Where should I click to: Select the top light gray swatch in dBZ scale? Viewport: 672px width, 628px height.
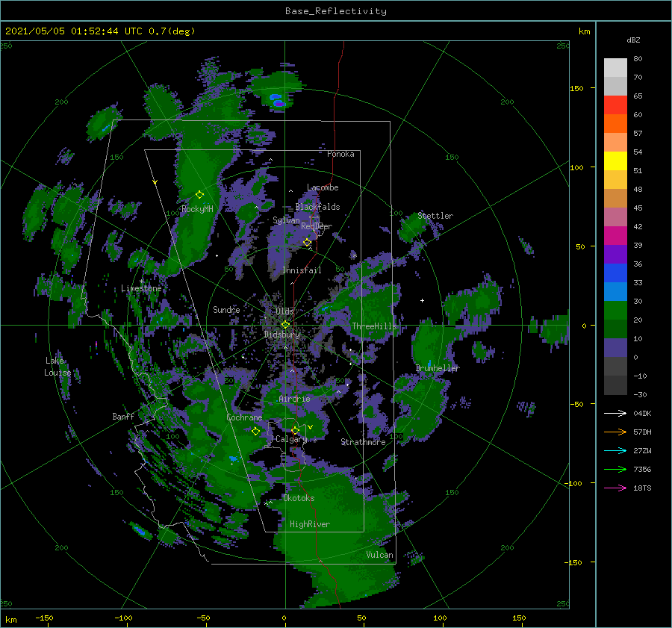pyautogui.click(x=615, y=68)
